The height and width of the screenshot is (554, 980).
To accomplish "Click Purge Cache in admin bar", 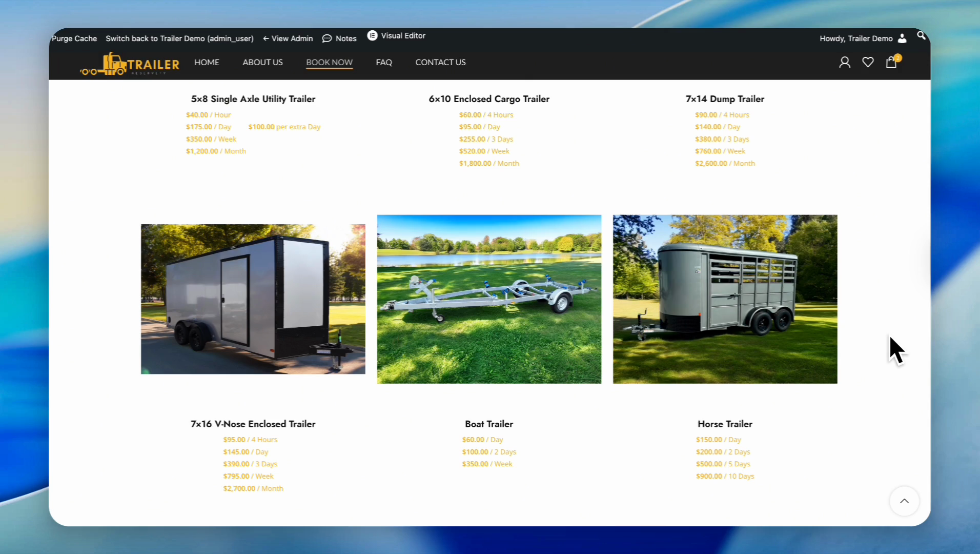I will tap(74, 38).
